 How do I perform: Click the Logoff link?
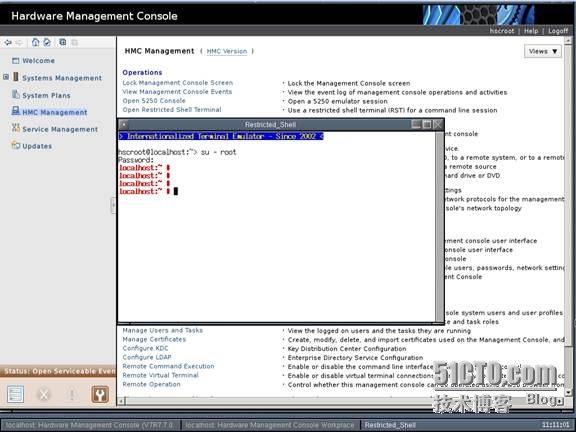pyautogui.click(x=558, y=31)
